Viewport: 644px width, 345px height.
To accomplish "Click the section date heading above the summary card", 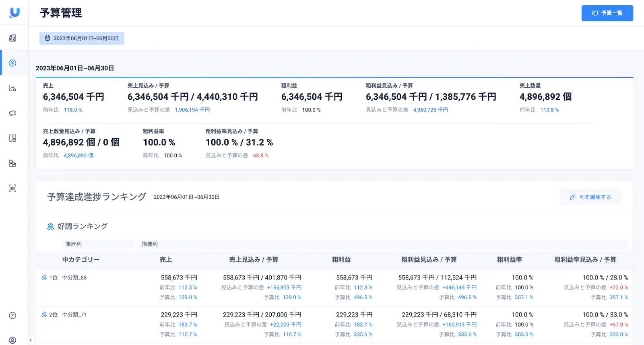I will point(75,68).
